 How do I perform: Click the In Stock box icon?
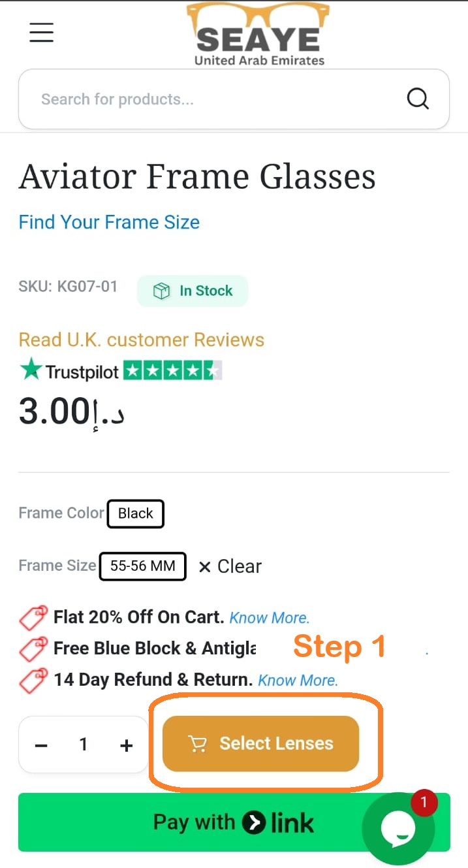click(161, 291)
